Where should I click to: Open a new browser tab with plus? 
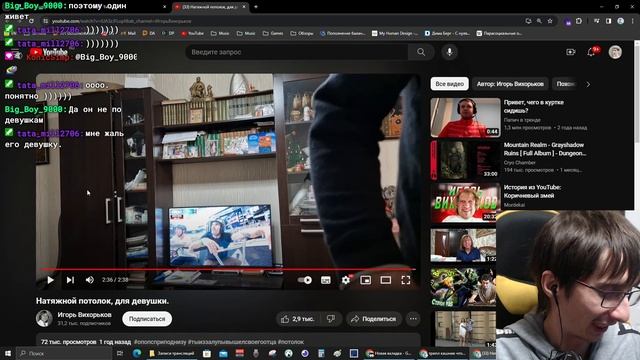click(256, 7)
